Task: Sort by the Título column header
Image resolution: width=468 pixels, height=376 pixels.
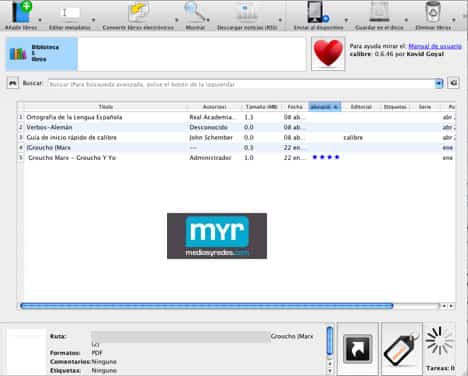Action: click(x=106, y=107)
